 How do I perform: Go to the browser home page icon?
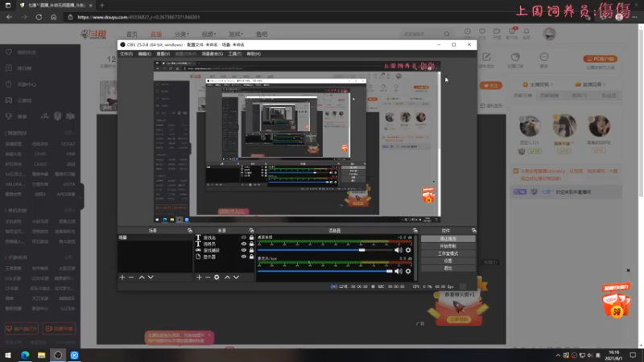(53, 17)
